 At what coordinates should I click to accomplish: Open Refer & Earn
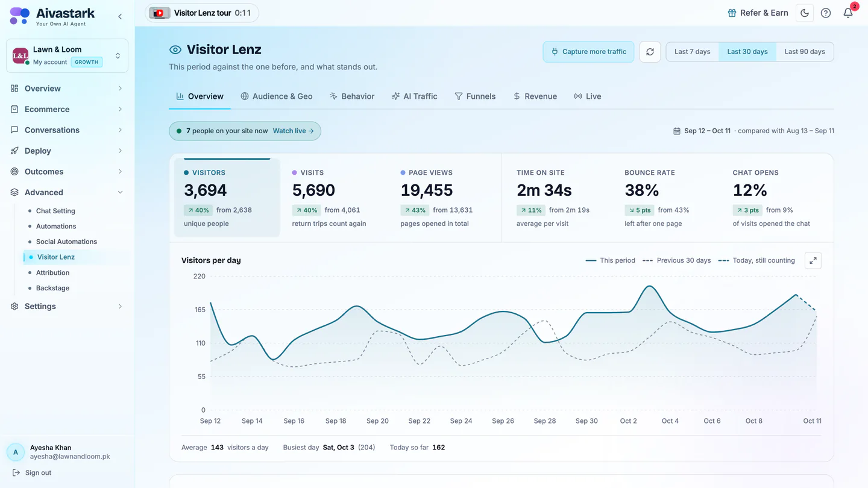click(x=758, y=13)
